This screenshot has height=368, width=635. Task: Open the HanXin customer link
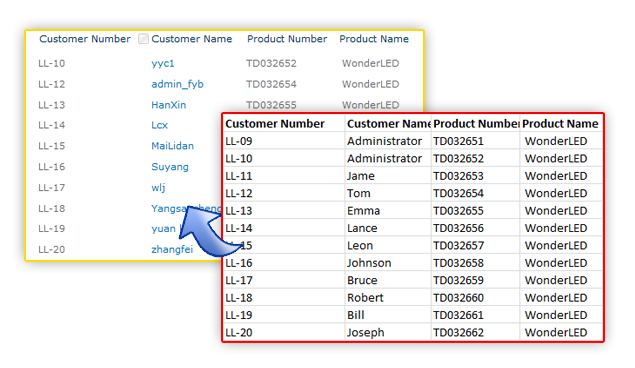[x=168, y=105]
